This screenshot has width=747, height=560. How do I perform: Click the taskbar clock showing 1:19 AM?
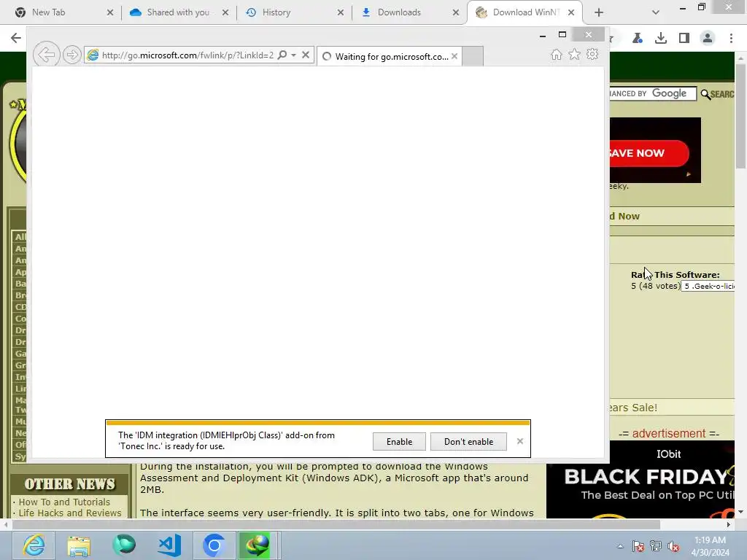click(710, 546)
